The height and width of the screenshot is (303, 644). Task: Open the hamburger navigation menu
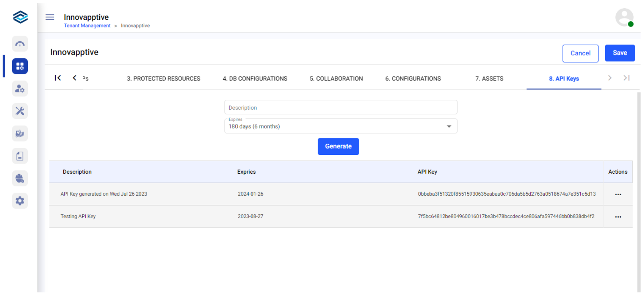50,17
